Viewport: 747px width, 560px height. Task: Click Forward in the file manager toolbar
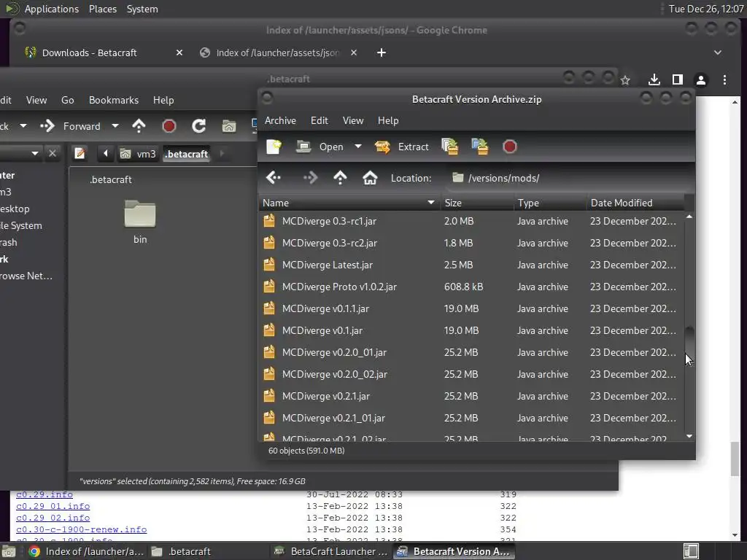71,126
